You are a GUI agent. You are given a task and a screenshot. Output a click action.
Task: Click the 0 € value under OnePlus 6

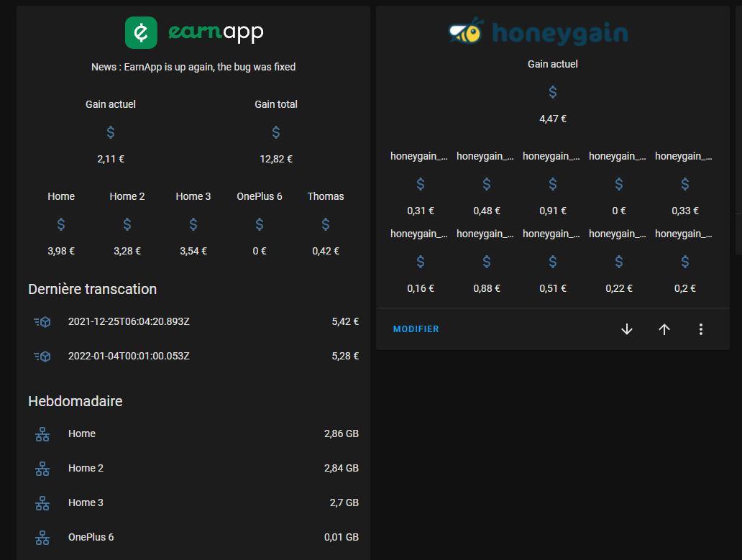pyautogui.click(x=260, y=251)
